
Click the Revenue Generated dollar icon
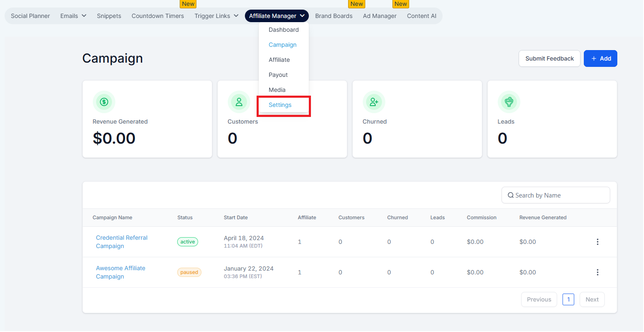[104, 101]
